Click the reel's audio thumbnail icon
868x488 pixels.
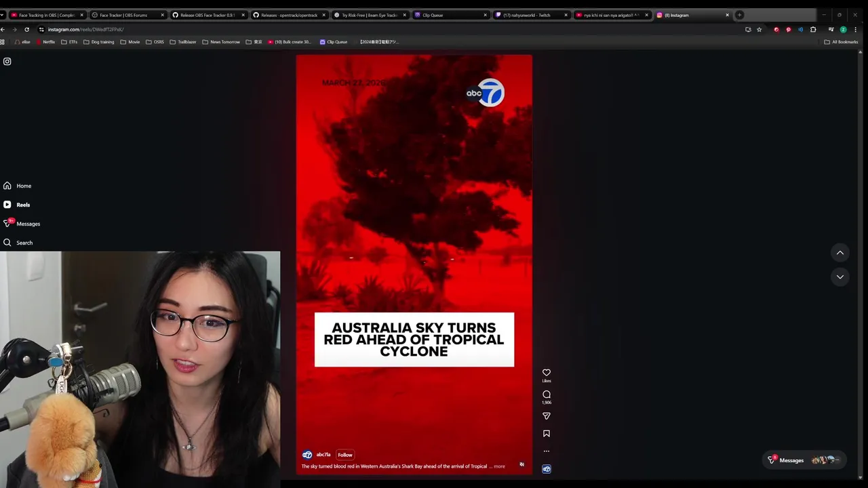547,469
